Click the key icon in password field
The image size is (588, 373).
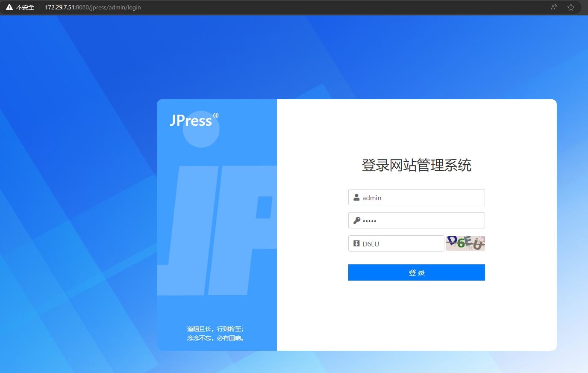pyautogui.click(x=357, y=221)
